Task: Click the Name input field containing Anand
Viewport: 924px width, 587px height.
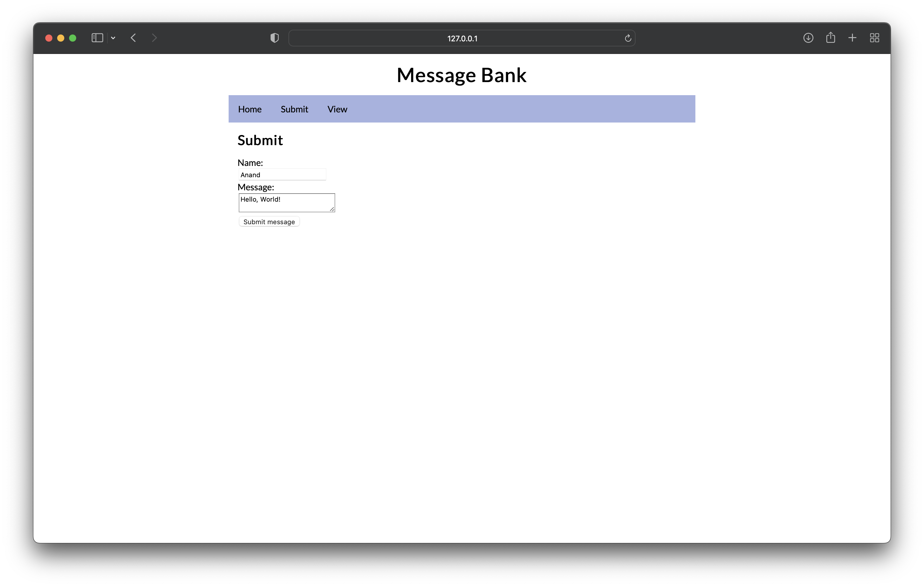Action: [x=282, y=175]
